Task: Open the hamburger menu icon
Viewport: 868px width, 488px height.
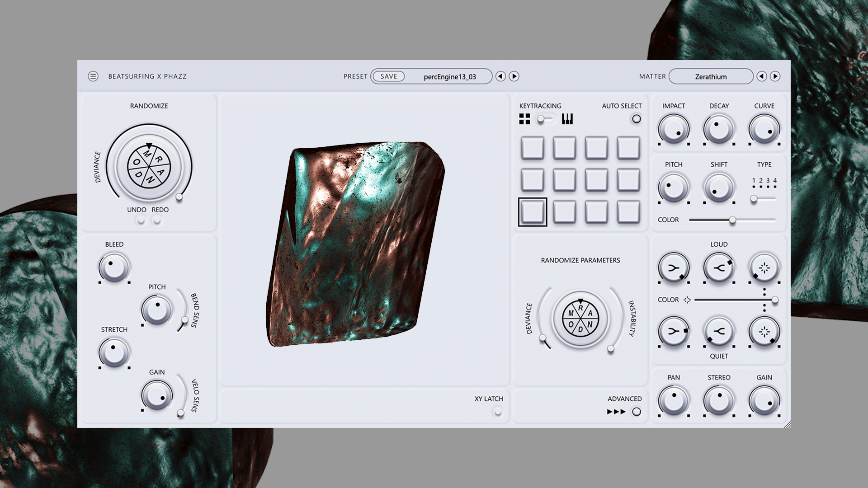Action: coord(93,76)
